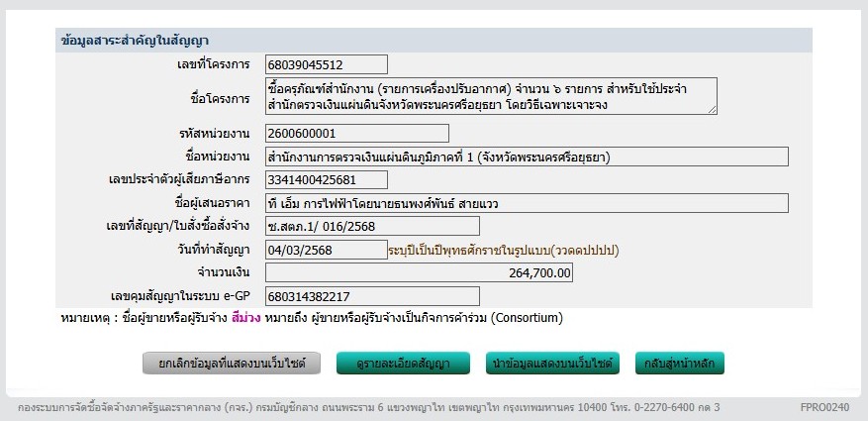Screen dimensions: 868x421
Task: Click the ชื่อหน่วยงาน input field
Action: 527,157
